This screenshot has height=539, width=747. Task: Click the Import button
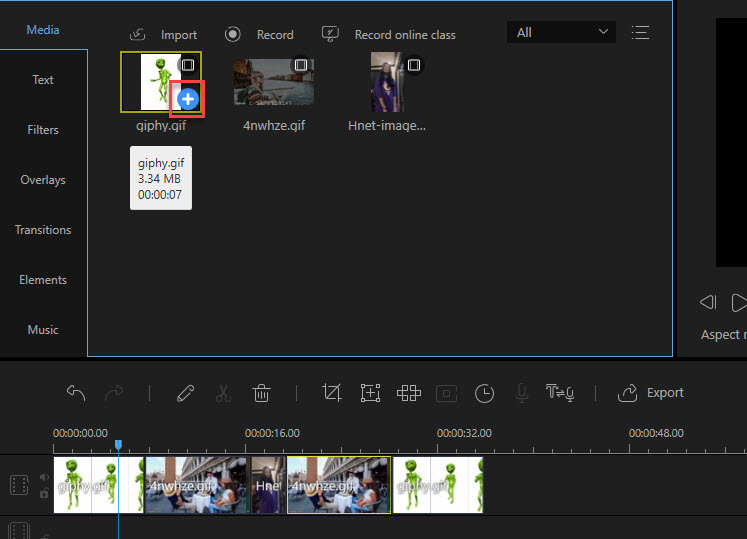coord(163,35)
